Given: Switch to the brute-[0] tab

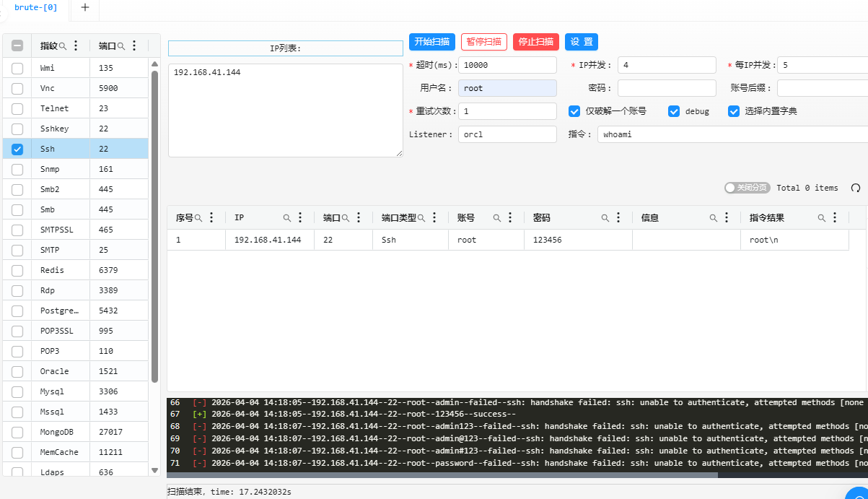Looking at the screenshot, I should coord(35,7).
